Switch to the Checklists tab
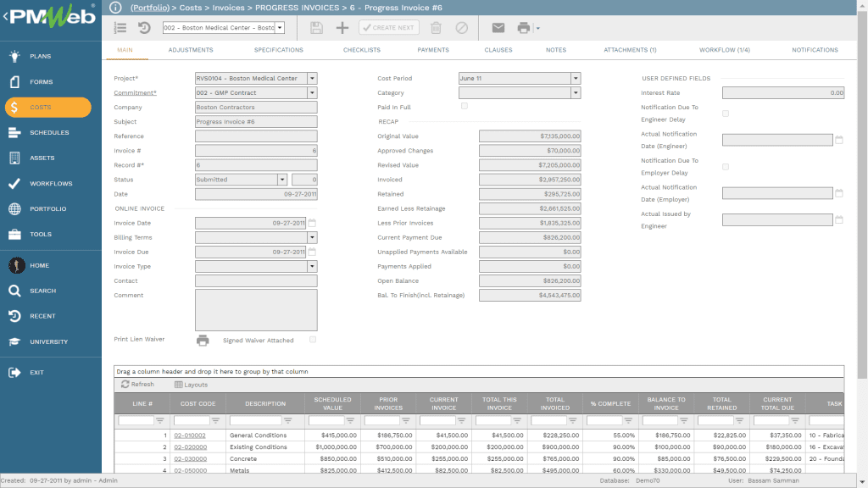868x488 pixels. [x=361, y=50]
